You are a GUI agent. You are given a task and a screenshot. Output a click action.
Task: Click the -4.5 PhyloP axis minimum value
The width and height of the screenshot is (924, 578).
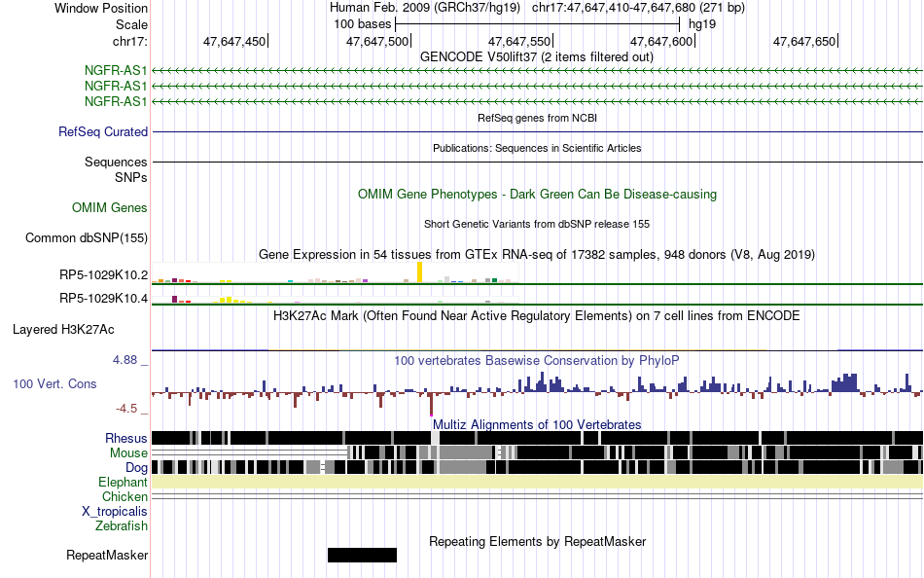[x=126, y=409]
